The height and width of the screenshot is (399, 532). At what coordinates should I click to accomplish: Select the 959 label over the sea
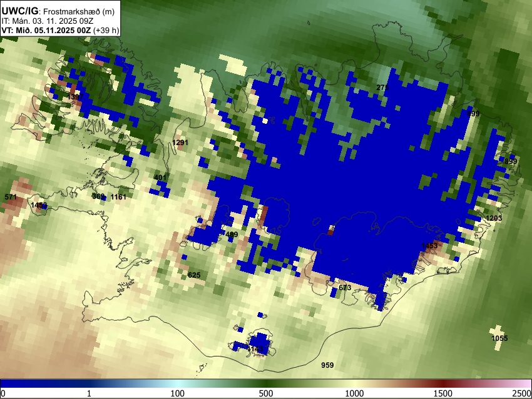pyautogui.click(x=327, y=365)
